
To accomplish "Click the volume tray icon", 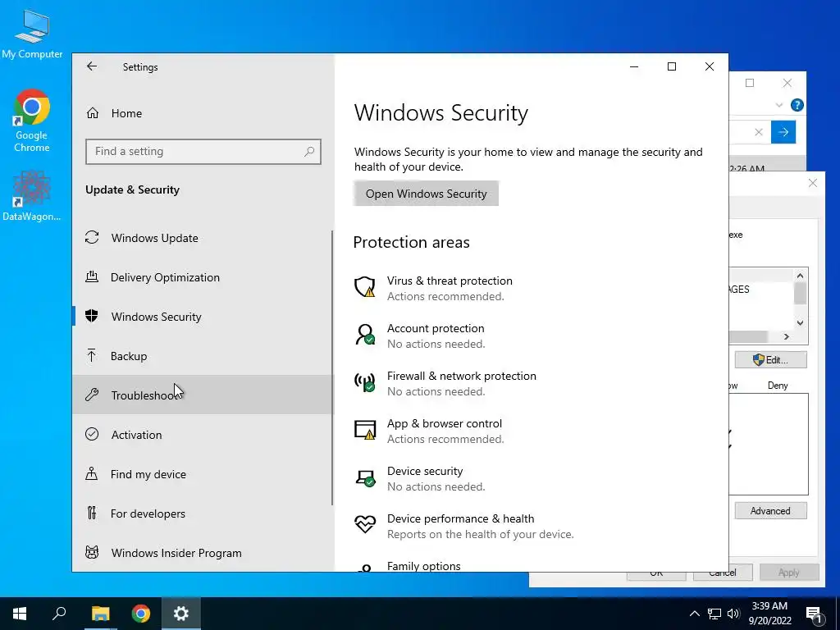I will coord(733,614).
